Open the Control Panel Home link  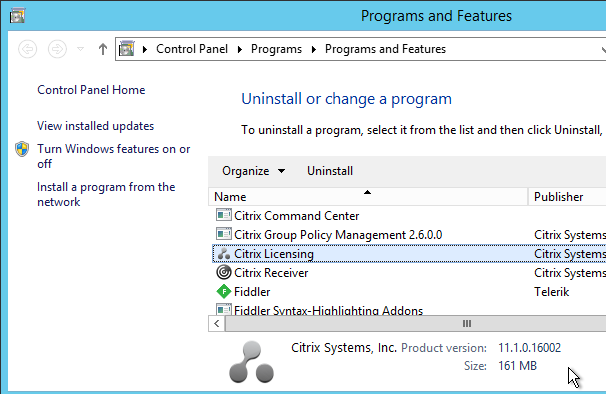pos(91,90)
